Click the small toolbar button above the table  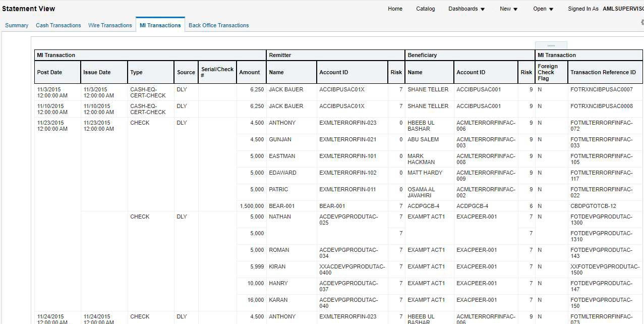point(552,44)
